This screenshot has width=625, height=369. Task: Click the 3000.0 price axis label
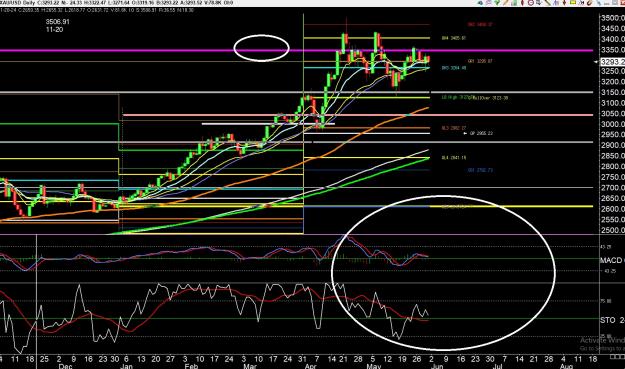tap(613, 124)
